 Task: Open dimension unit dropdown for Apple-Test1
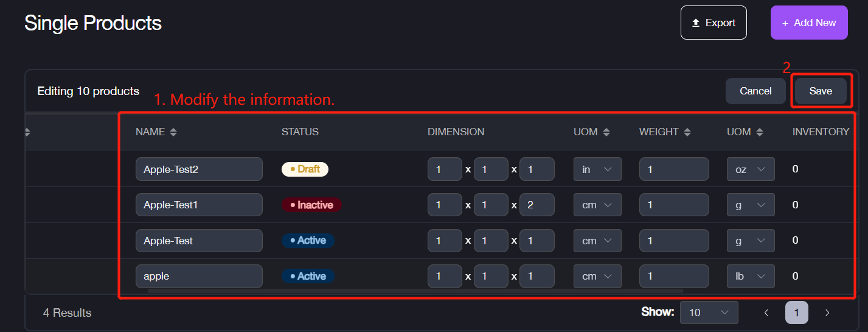(x=597, y=205)
